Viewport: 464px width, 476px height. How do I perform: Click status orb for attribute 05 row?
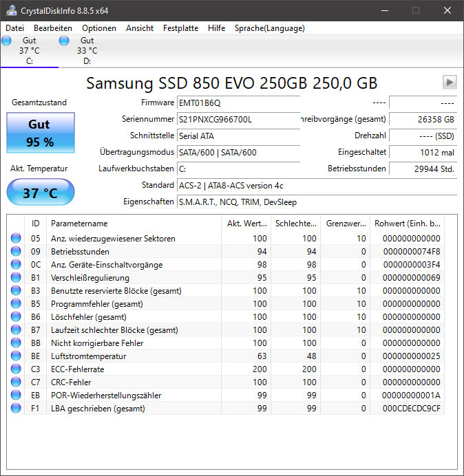[16, 238]
